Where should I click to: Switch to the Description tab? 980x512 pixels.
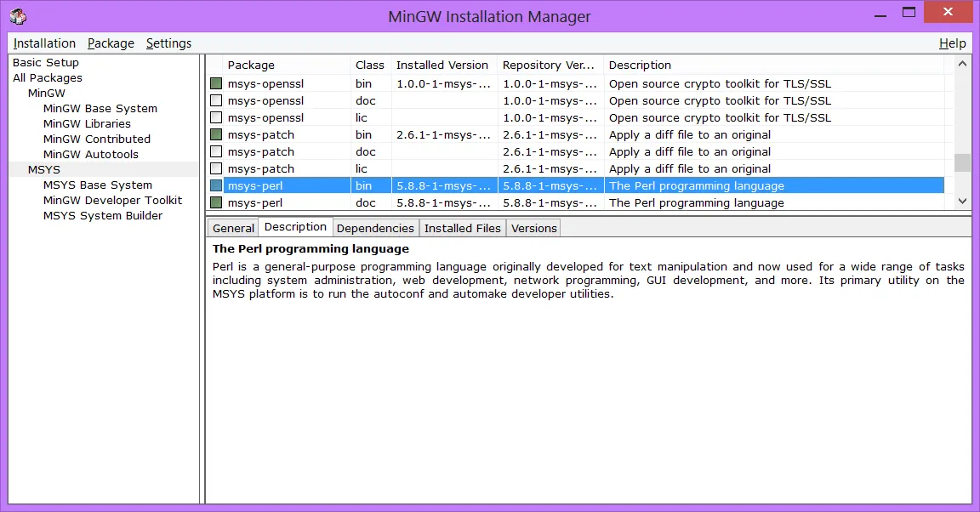(295, 227)
